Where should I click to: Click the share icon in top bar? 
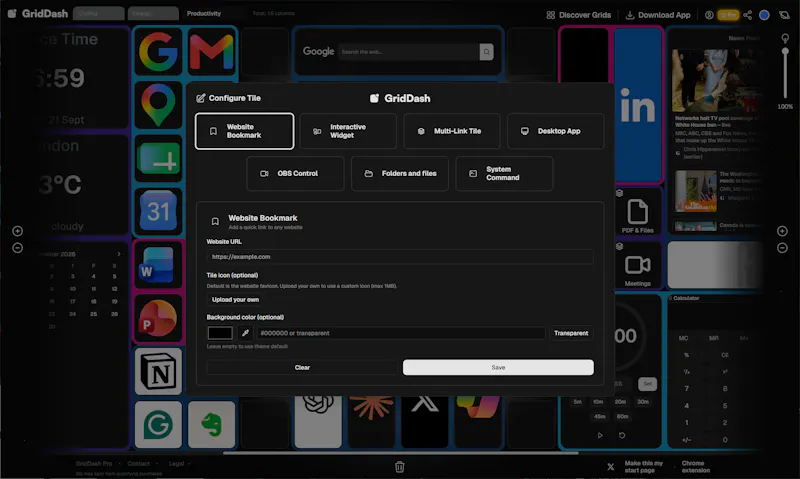click(x=747, y=15)
